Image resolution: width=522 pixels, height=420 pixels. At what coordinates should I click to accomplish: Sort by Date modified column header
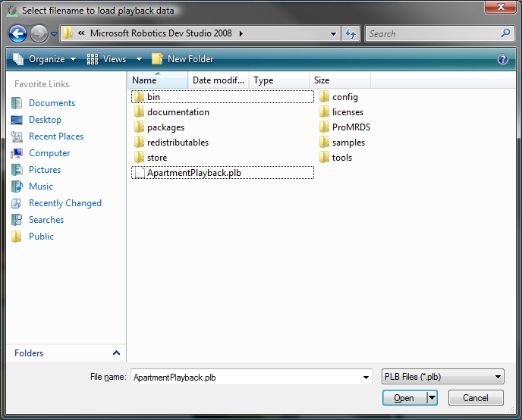(219, 80)
